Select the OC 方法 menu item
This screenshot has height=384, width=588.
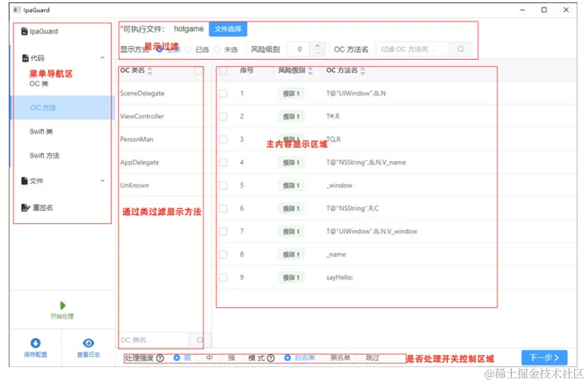(62, 108)
